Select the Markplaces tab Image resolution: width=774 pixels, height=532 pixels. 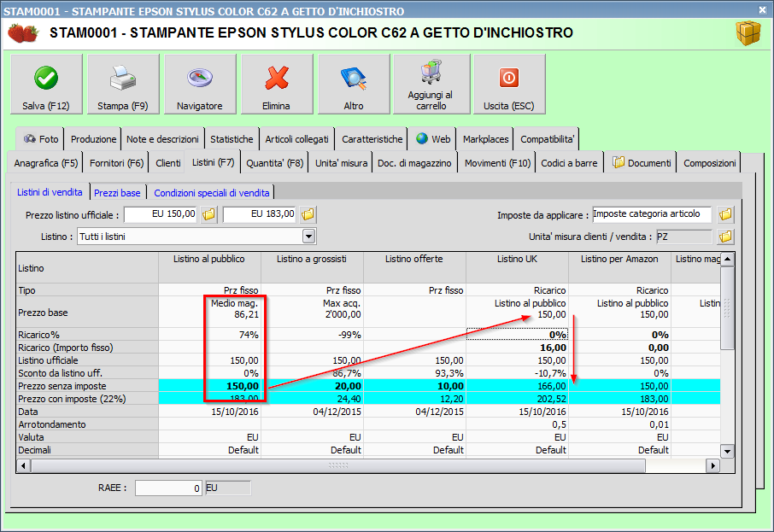(485, 139)
